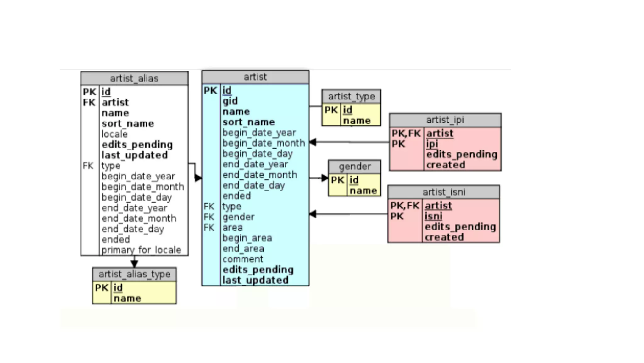This screenshot has height=363, width=644.
Task: Click arrowhead from artist_isni into artist
Action: click(x=313, y=214)
